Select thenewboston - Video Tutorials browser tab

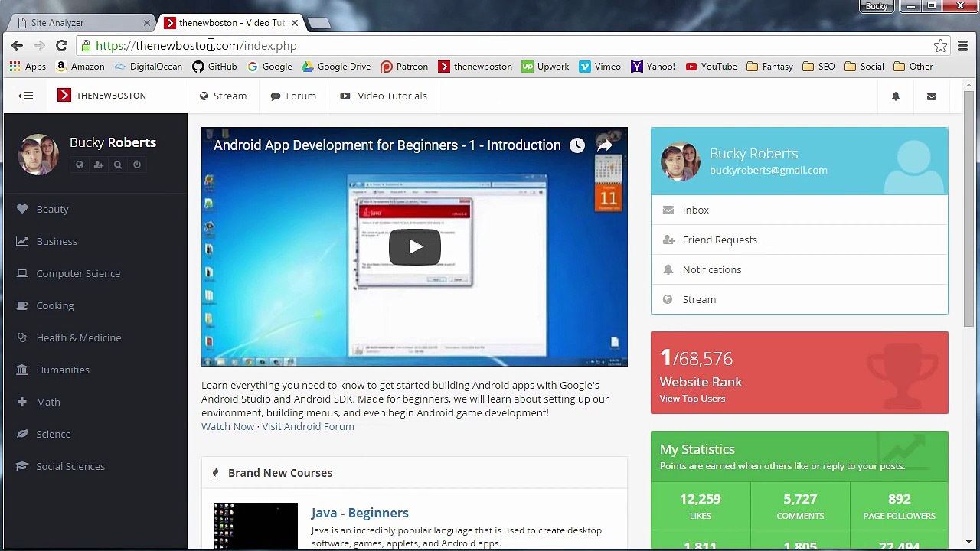coord(232,23)
